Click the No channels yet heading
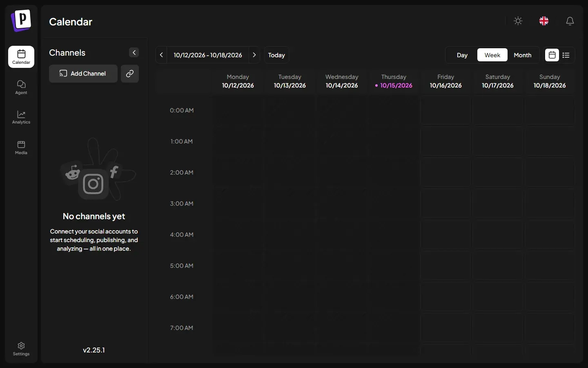 tap(94, 216)
